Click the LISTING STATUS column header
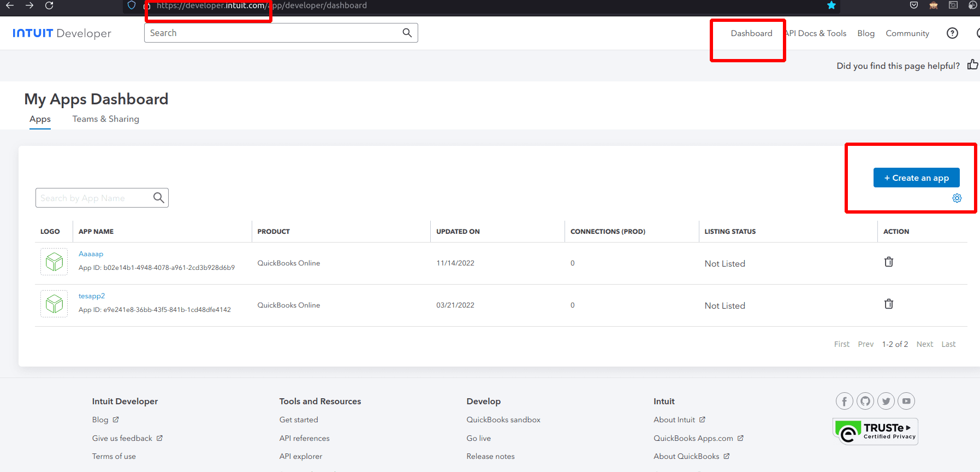 pyautogui.click(x=730, y=232)
